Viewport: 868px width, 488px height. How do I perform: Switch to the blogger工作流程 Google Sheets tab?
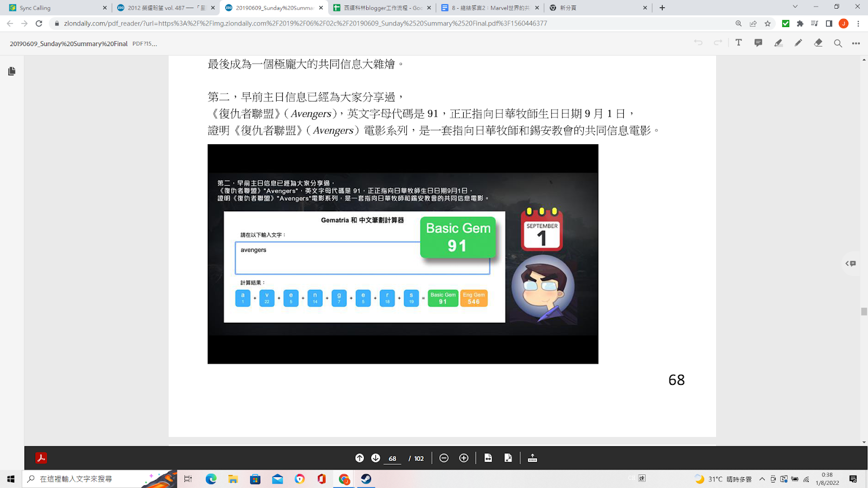pos(382,8)
